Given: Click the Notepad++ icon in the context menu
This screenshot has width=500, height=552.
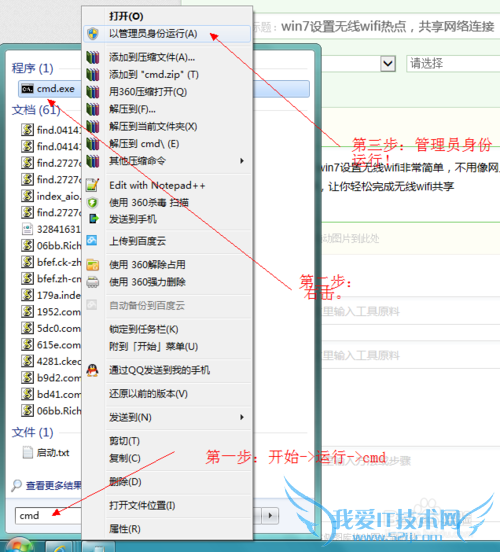Looking at the screenshot, I should (x=93, y=185).
